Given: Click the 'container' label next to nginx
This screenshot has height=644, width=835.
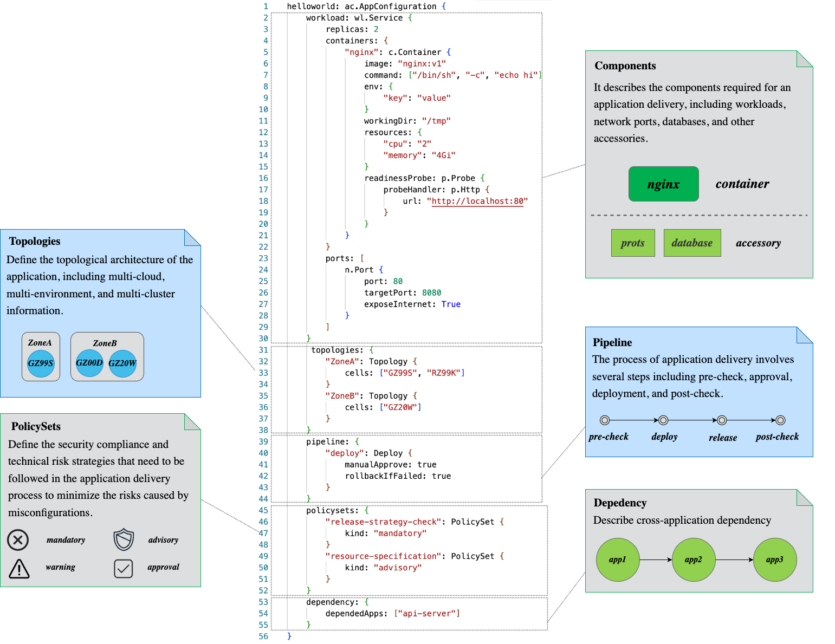Looking at the screenshot, I should tap(742, 184).
